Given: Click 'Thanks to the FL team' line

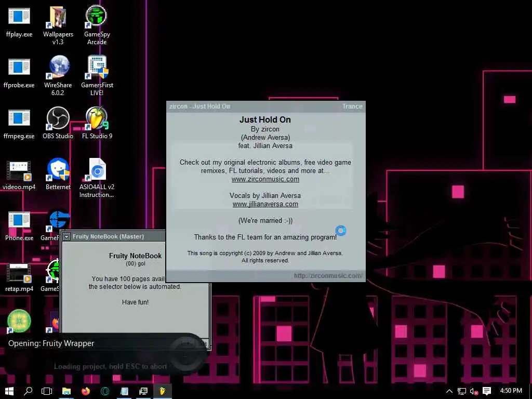Looking at the screenshot, I should click(x=265, y=237).
